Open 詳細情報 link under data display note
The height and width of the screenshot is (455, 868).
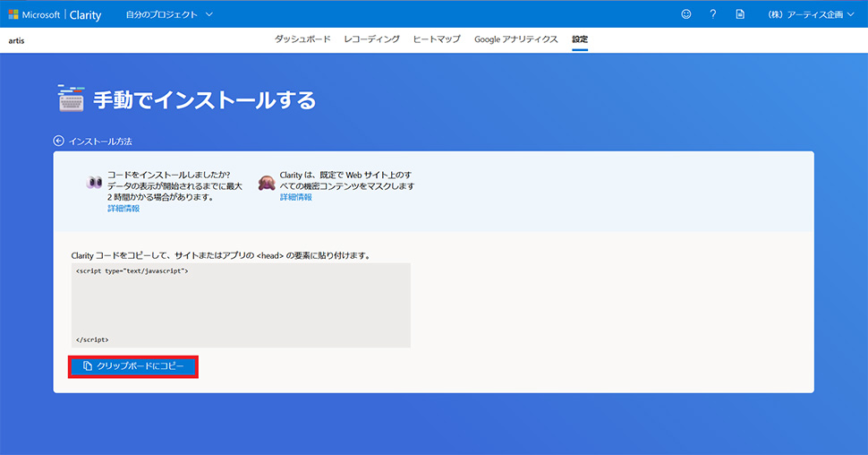click(x=123, y=209)
